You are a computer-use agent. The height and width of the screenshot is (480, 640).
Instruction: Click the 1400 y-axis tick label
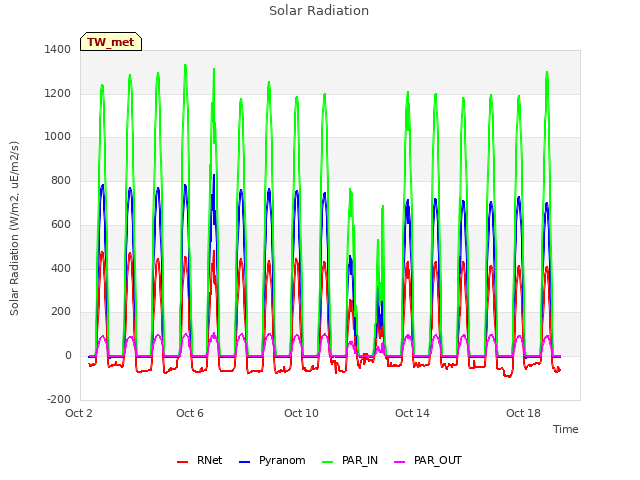tap(58, 49)
